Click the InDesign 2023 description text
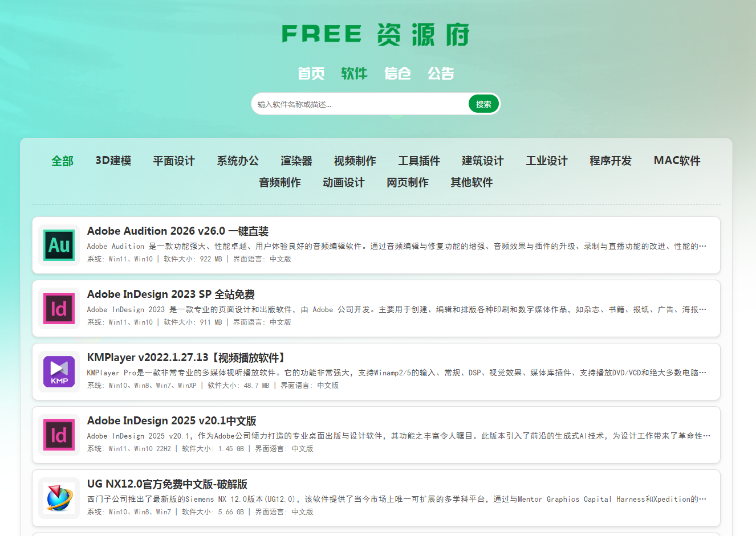756x536 pixels. point(397,309)
